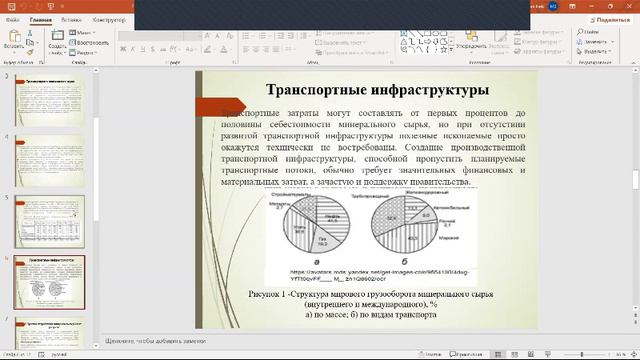The image size is (640, 360).
Task: Open the change case (Aa) dropdown
Action: (x=190, y=49)
